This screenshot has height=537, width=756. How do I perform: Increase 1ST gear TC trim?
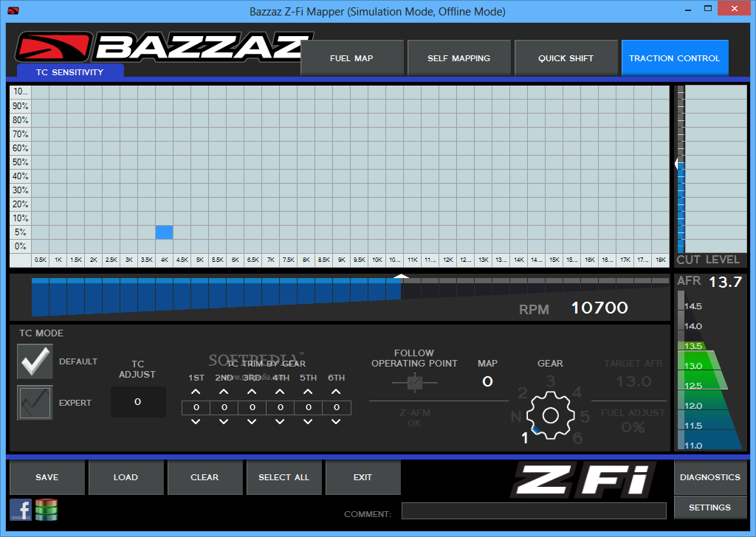coord(196,392)
